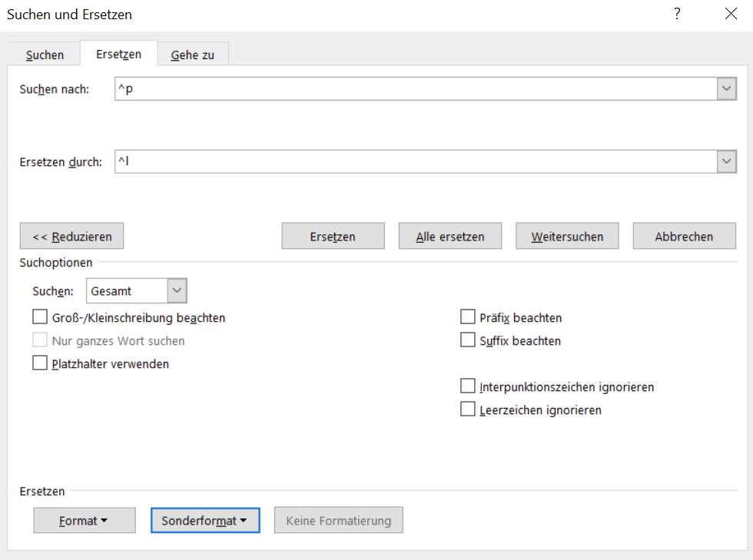The image size is (753, 560).
Task: Select the Ersetzen tab
Action: tap(118, 55)
